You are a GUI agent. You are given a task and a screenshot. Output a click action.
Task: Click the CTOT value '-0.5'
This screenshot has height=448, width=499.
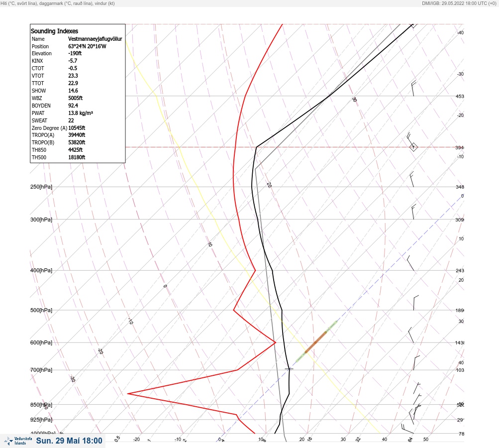pos(73,68)
